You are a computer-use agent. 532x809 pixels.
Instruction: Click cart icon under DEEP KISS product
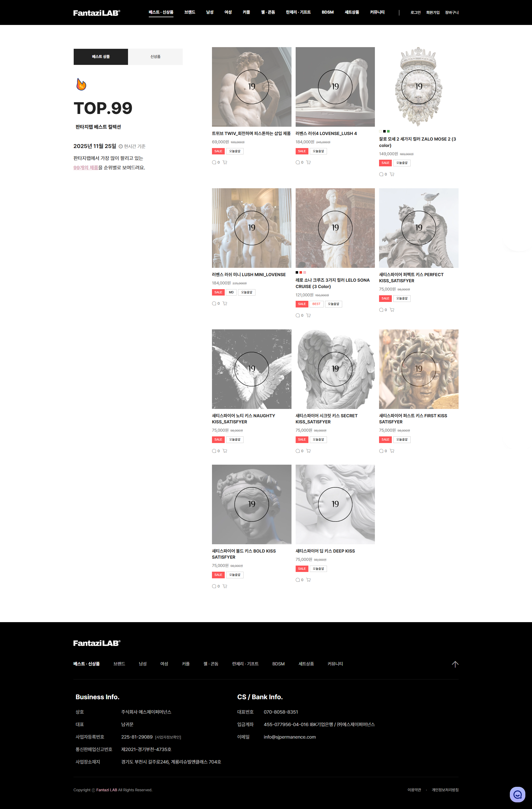(x=308, y=579)
